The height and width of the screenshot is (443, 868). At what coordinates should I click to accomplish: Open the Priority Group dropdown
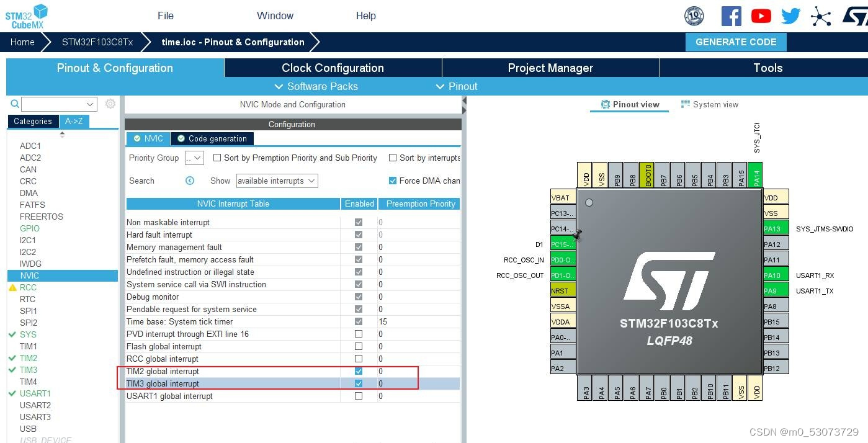pos(194,158)
